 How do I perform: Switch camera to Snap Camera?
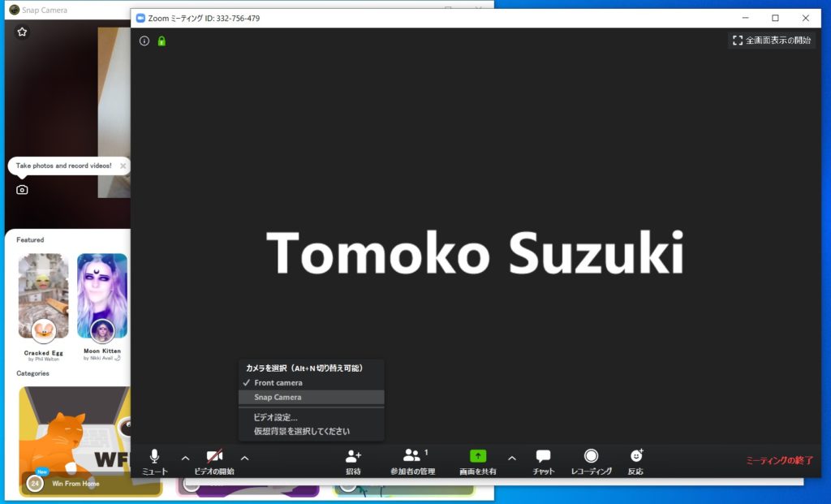coord(312,397)
